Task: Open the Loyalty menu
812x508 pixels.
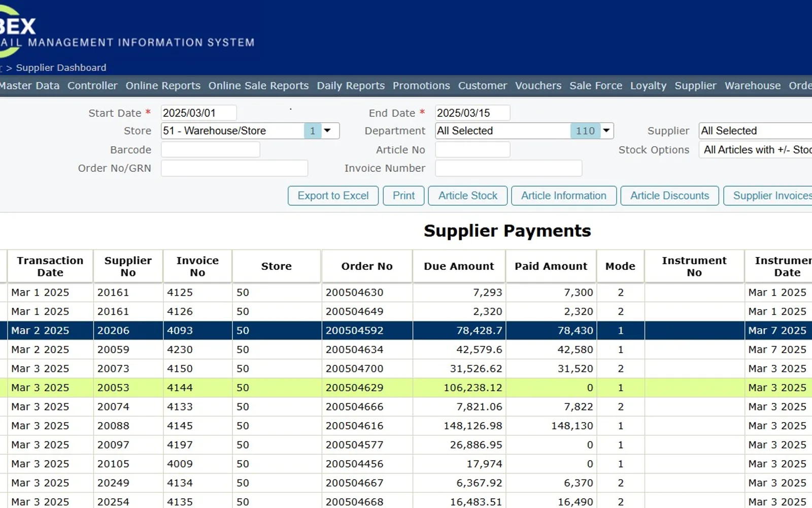Action: 648,86
